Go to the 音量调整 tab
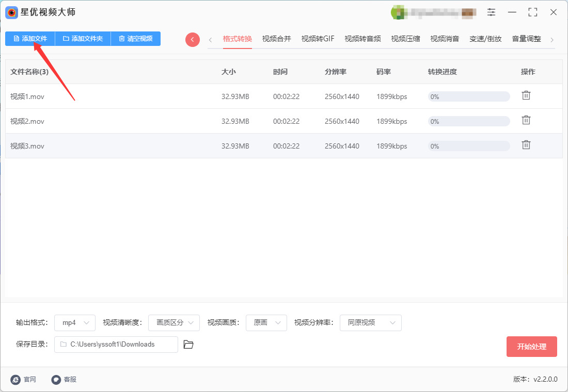This screenshot has width=568, height=392. [x=526, y=39]
